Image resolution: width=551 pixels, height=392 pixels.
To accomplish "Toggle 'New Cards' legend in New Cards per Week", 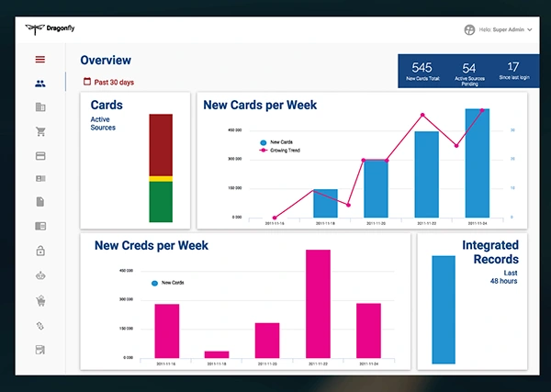I will (276, 142).
